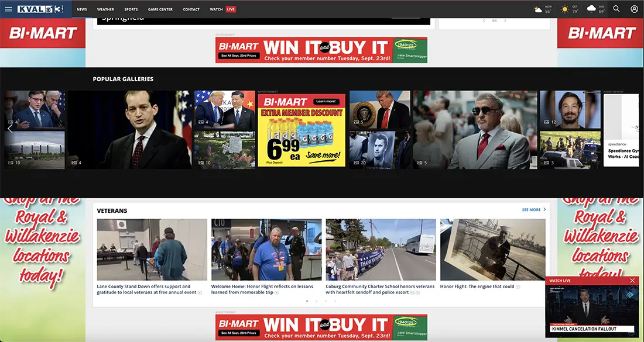Click photo-count icon on sunglasses man gallery
This screenshot has width=644, height=342.
click(x=420, y=163)
